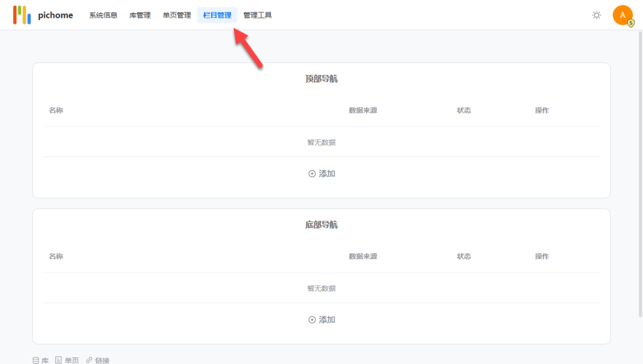Viewport: 643px width, 364px height.
Task: Toggle light/dark theme via sun icon
Action: coord(597,15)
